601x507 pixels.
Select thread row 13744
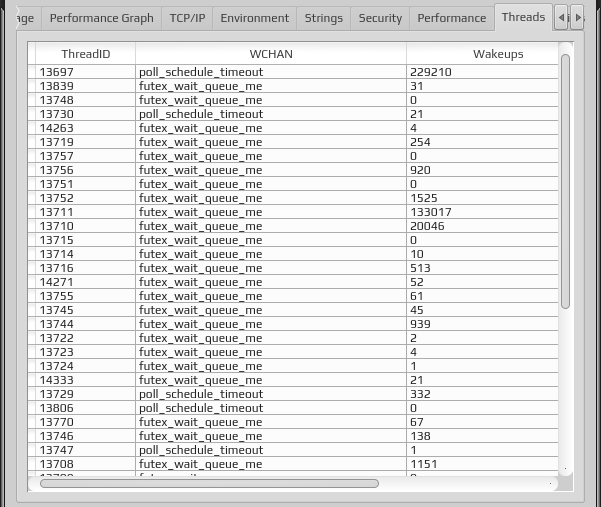pos(293,323)
